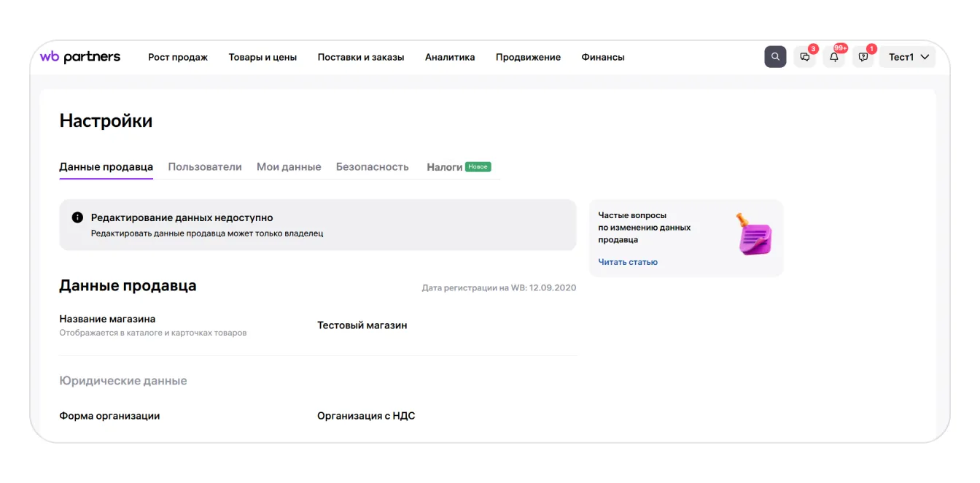This screenshot has width=980, height=483.
Task: Click the question bubble icon with 1 badge
Action: 863,57
